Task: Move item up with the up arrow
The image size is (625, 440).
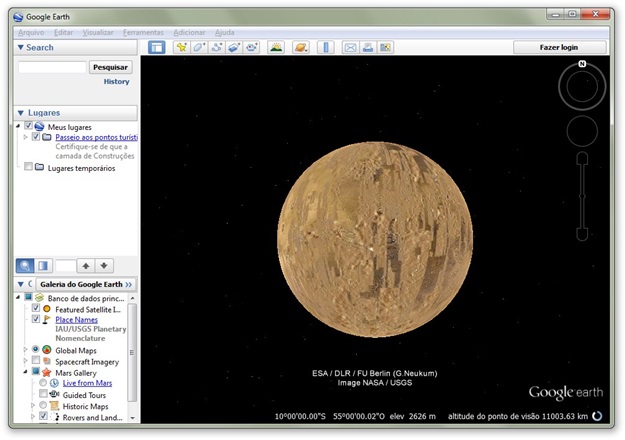Action: click(x=86, y=265)
